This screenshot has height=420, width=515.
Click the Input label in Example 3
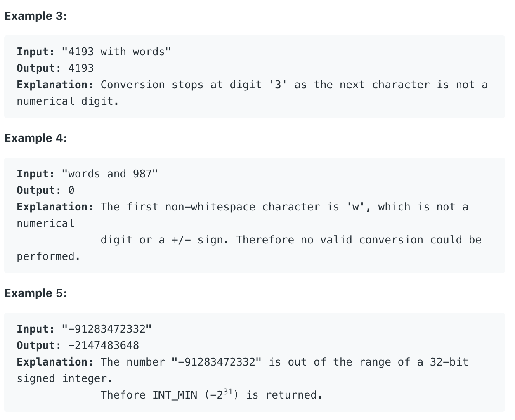pyautogui.click(x=35, y=52)
